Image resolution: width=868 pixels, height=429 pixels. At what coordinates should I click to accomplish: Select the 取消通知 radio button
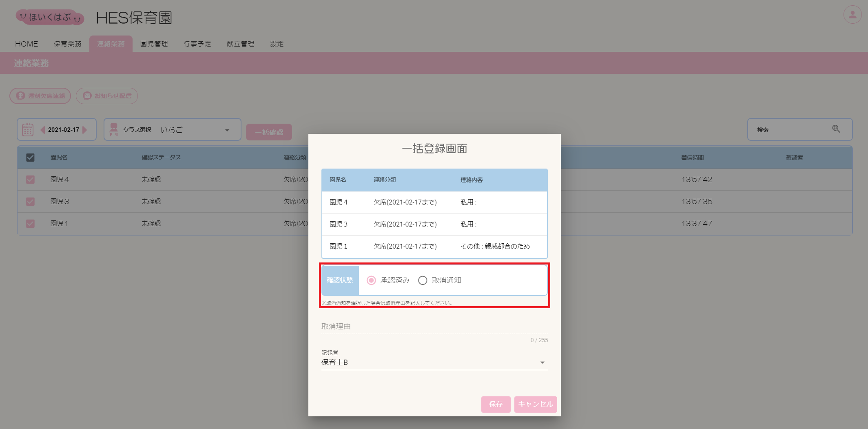(423, 280)
